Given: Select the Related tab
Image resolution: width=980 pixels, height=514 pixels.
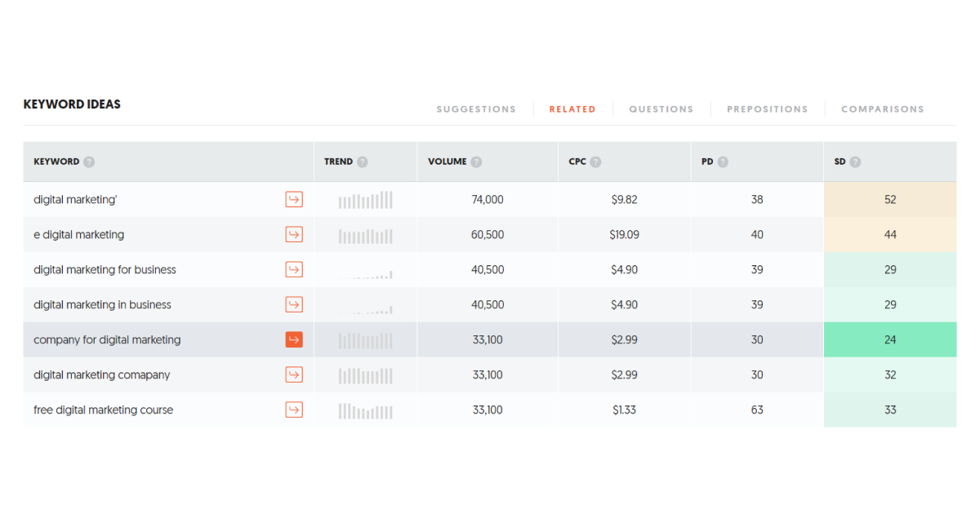Looking at the screenshot, I should 572,109.
